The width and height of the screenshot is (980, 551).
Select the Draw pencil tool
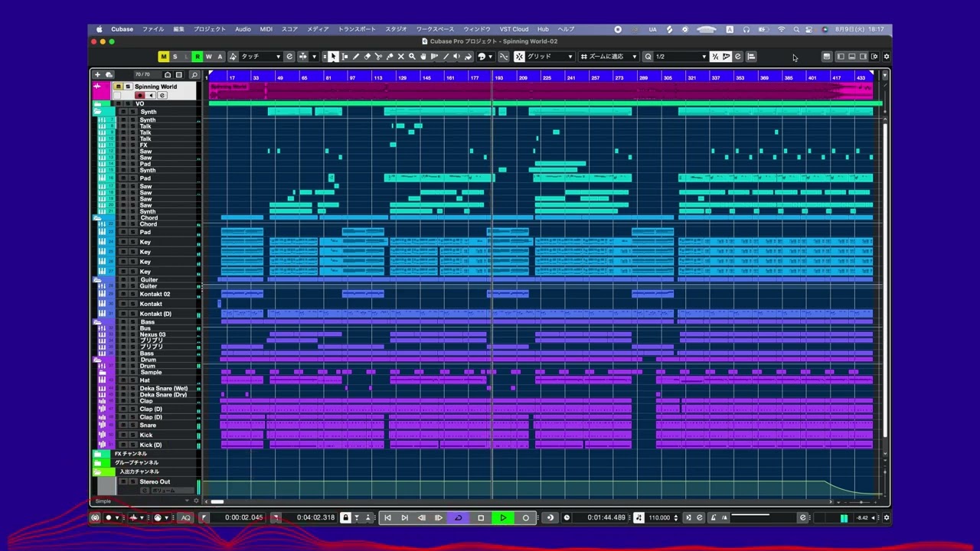[356, 57]
